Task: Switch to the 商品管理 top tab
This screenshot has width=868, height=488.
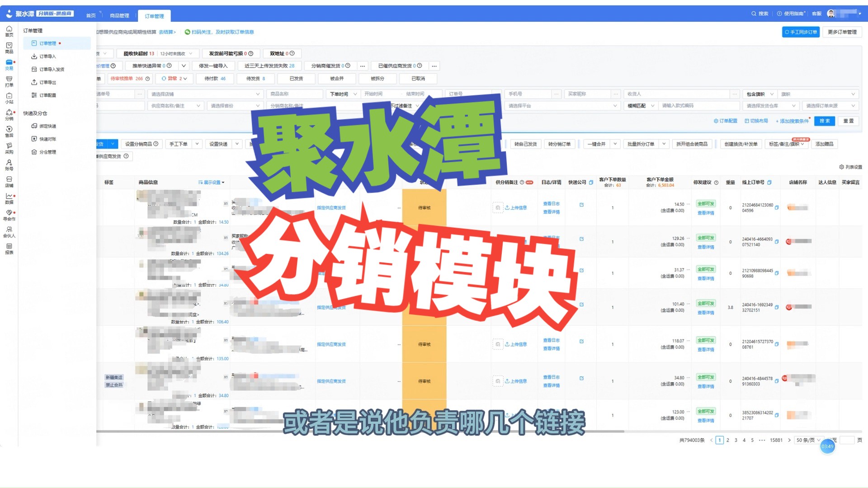Action: click(x=119, y=16)
